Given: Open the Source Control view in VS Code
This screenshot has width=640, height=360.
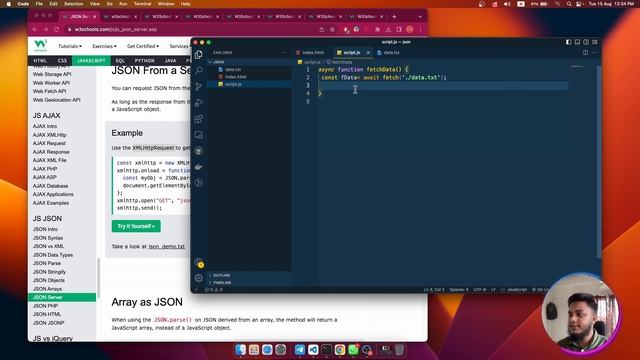Looking at the screenshot, I should tap(199, 87).
